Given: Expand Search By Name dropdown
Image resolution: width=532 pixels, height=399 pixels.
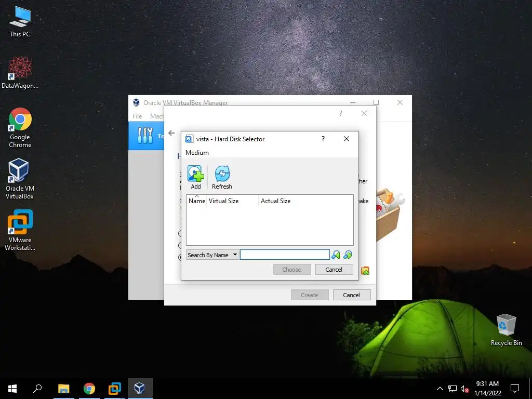Looking at the screenshot, I should pos(212,255).
